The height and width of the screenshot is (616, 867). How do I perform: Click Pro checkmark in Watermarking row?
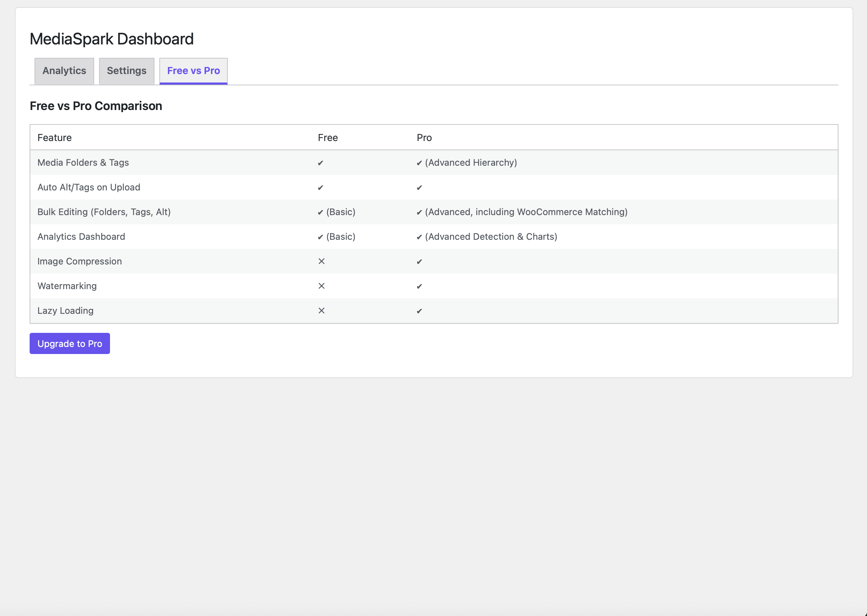(419, 286)
